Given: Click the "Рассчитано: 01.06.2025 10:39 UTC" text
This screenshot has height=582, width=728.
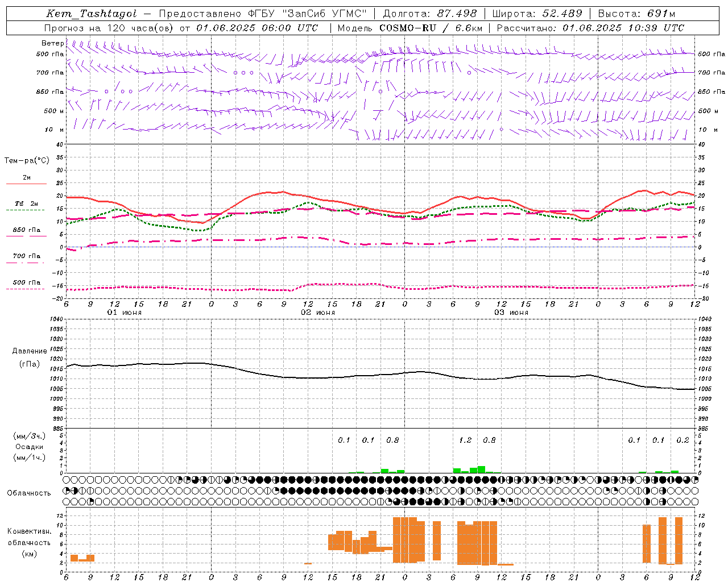Looking at the screenshot, I should click(590, 28).
